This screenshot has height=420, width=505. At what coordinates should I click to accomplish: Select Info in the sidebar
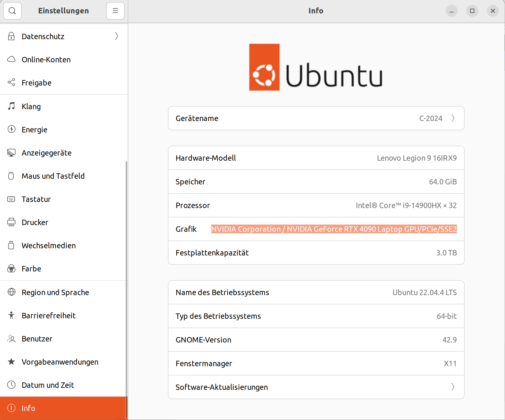click(28, 408)
